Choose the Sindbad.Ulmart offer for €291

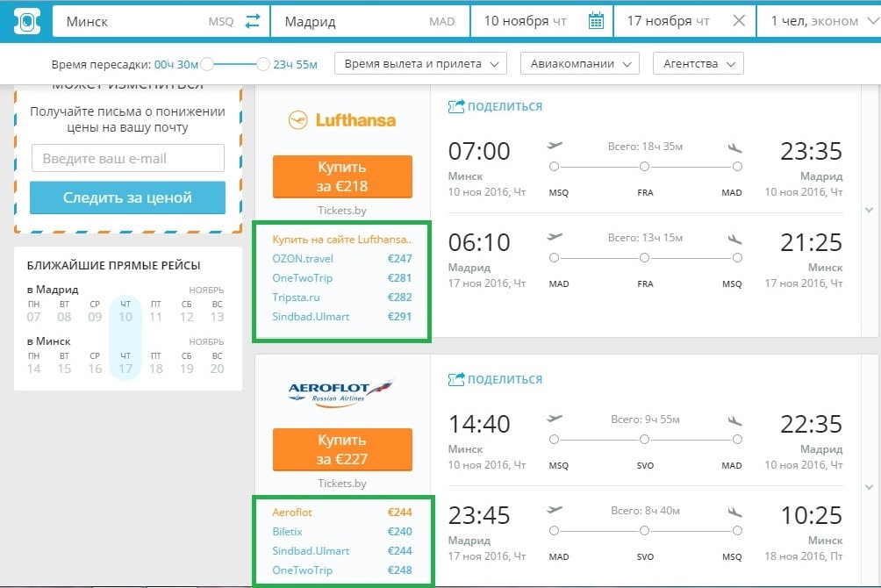tap(342, 317)
